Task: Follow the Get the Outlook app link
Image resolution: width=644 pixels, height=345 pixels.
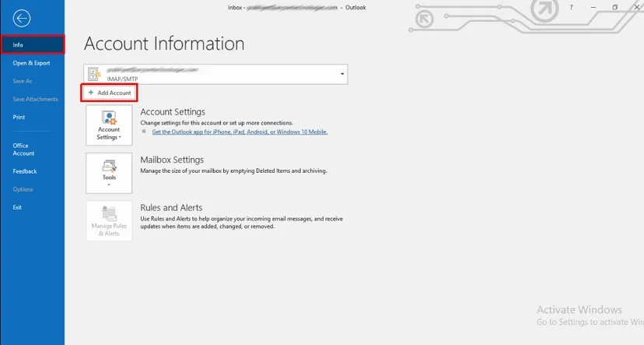Action: pyautogui.click(x=240, y=132)
